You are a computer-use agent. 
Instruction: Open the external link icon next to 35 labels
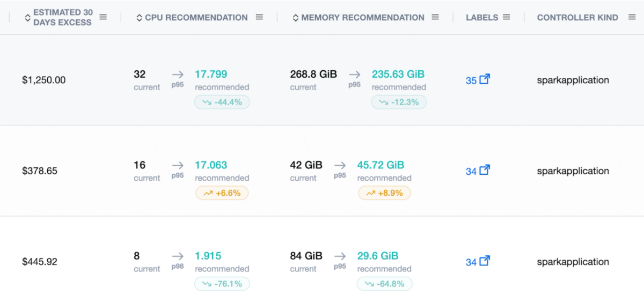pos(485,79)
